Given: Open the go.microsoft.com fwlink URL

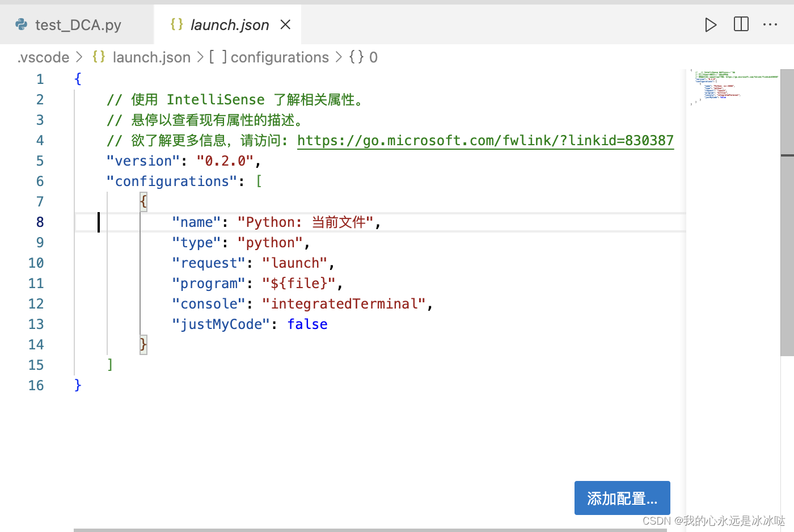Looking at the screenshot, I should tap(485, 141).
